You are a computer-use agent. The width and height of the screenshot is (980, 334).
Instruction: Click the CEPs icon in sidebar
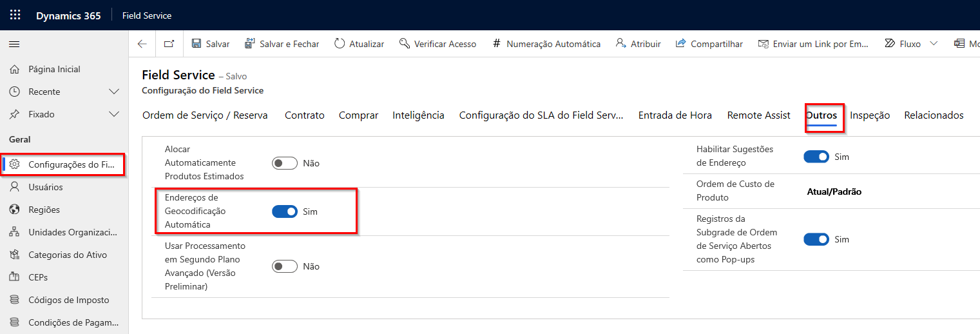point(15,277)
